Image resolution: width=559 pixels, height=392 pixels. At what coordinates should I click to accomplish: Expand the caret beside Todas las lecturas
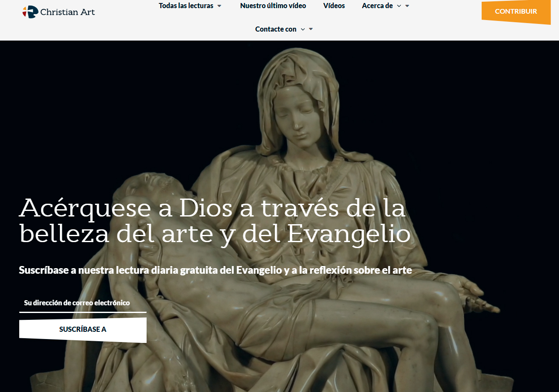tap(219, 6)
